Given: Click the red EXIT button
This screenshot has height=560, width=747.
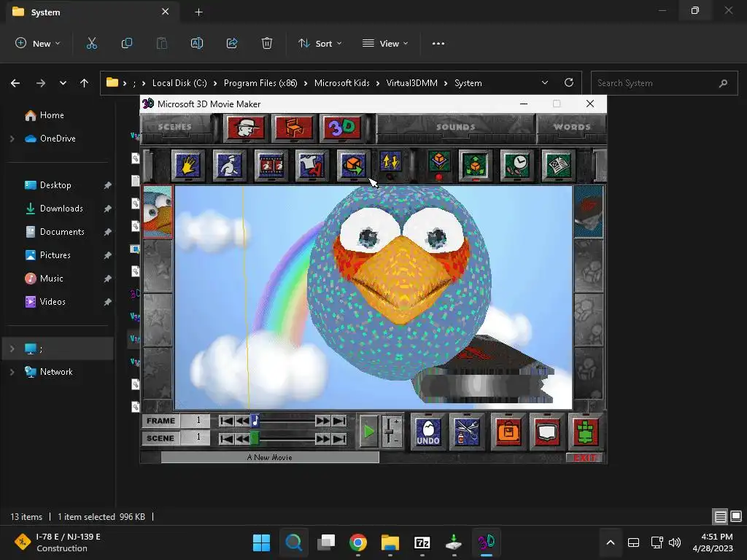Looking at the screenshot, I should pos(584,458).
